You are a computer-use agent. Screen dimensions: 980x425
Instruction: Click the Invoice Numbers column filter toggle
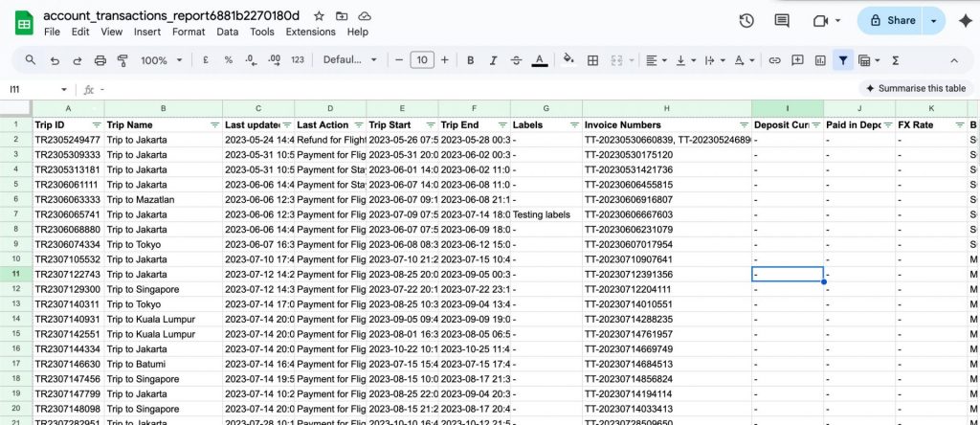point(744,125)
